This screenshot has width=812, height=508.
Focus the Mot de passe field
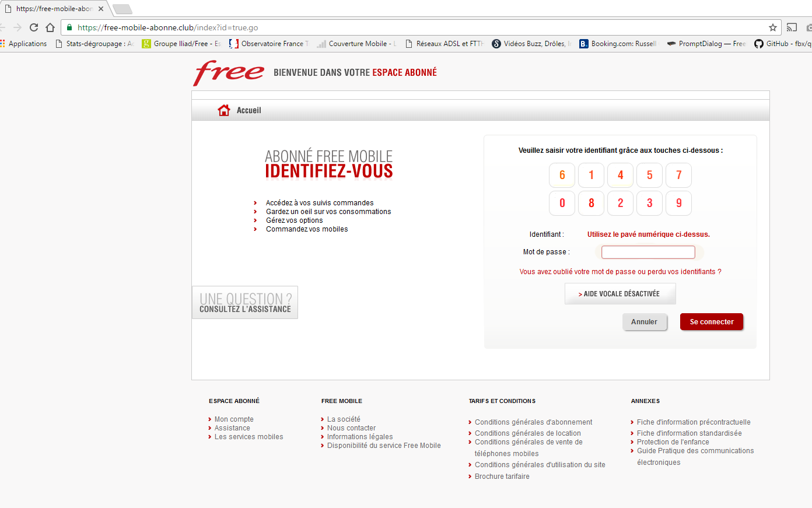[x=648, y=252]
